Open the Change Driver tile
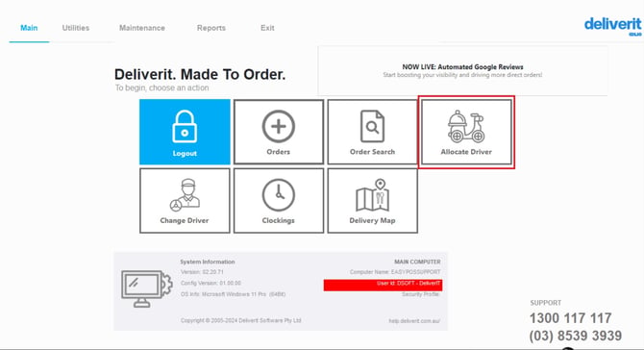This screenshot has width=644, height=350. click(x=185, y=200)
